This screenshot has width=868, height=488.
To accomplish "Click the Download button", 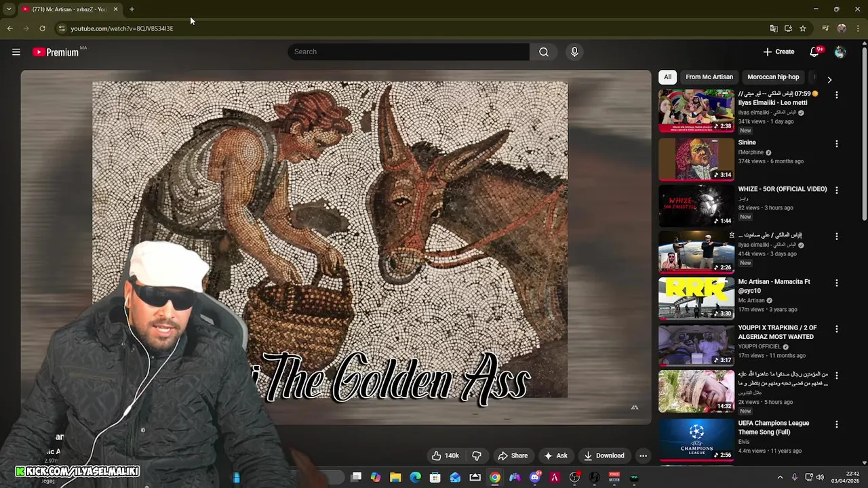I will click(x=604, y=455).
